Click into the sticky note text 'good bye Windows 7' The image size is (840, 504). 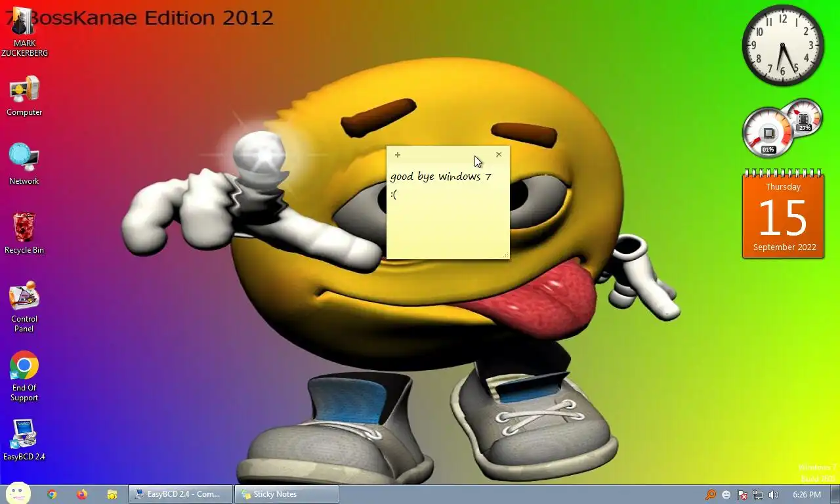point(440,177)
